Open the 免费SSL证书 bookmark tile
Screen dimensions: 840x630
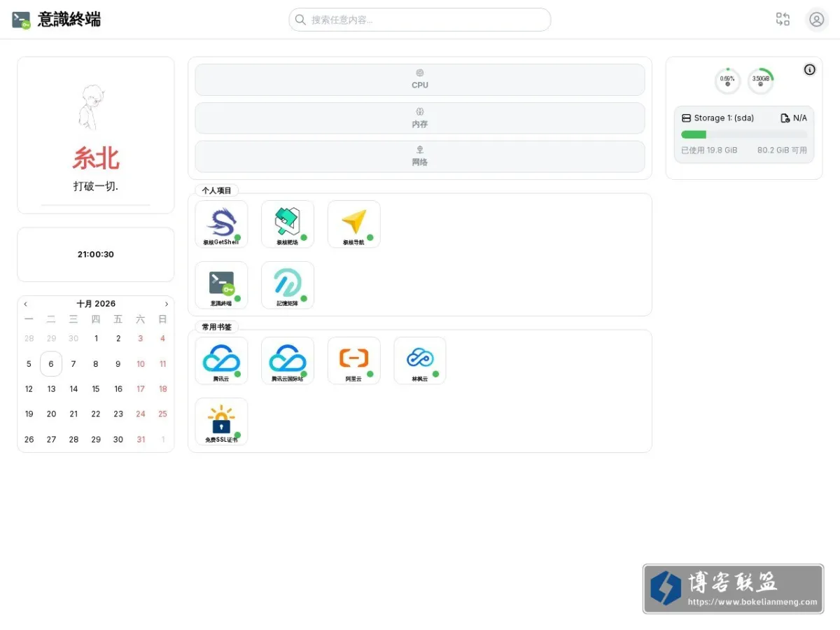pyautogui.click(x=221, y=421)
